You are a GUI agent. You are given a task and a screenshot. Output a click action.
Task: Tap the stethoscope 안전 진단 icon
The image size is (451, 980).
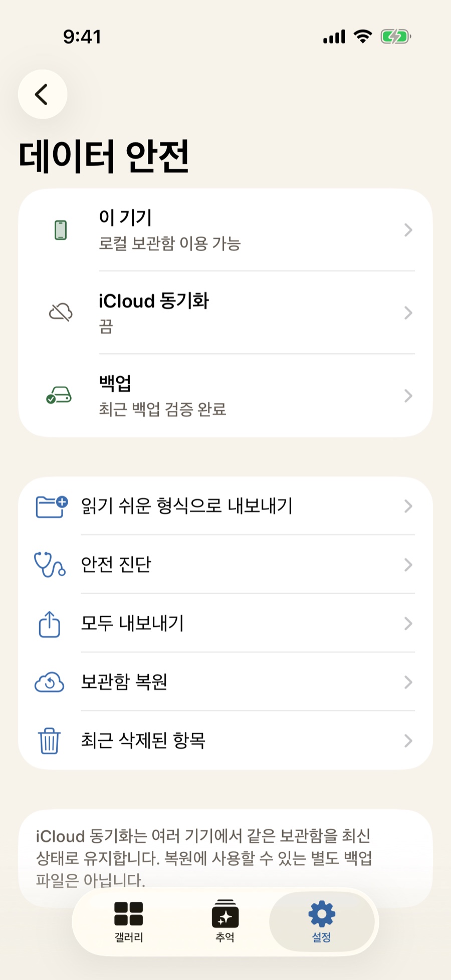[49, 565]
